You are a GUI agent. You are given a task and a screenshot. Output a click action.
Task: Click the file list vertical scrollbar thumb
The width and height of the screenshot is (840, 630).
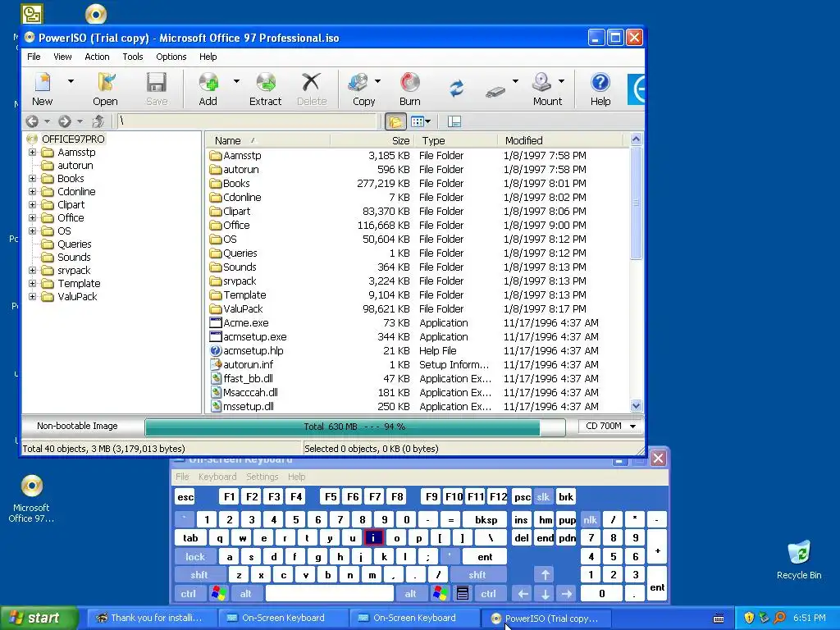(636, 203)
